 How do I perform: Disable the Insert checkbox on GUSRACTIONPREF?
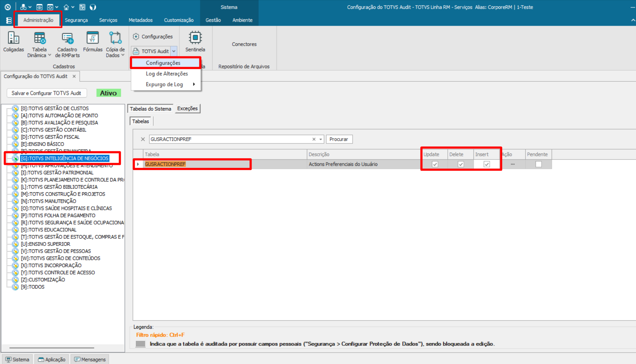coord(487,164)
